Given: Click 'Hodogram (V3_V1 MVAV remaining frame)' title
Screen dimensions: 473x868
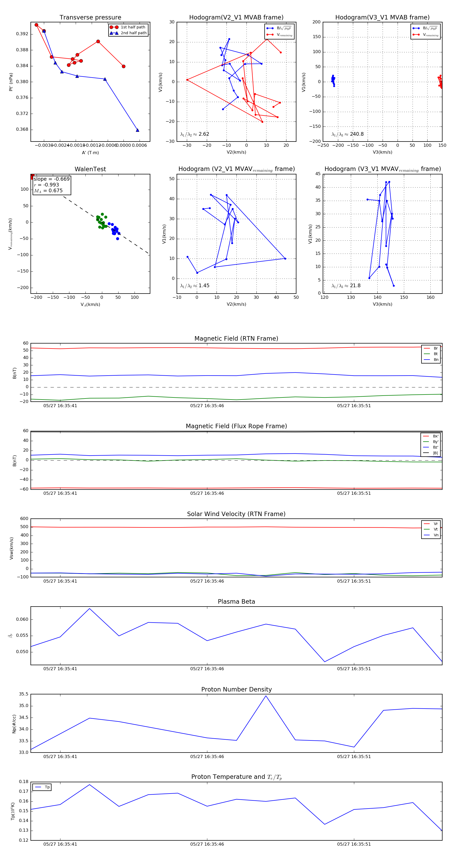Looking at the screenshot, I should click(382, 169).
